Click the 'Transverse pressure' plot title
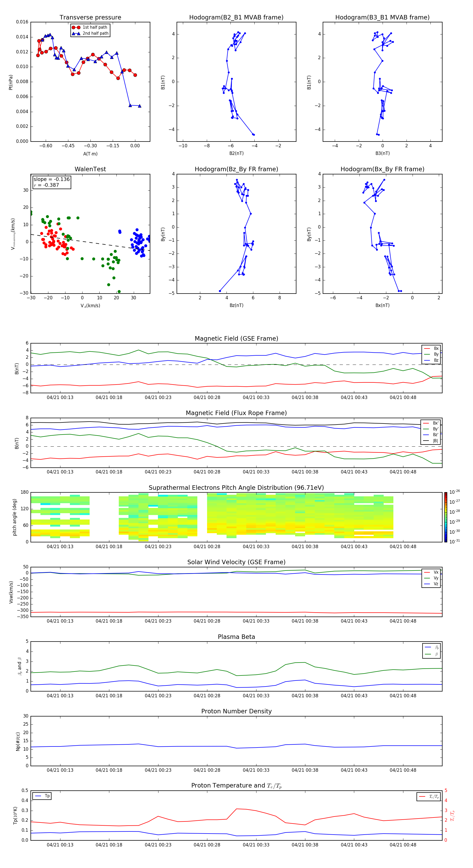 [x=90, y=17]
